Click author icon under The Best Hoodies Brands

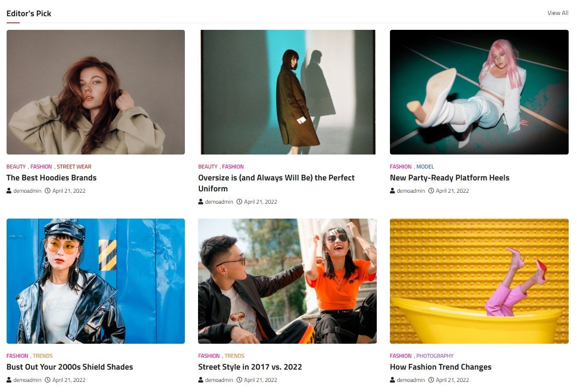click(9, 191)
